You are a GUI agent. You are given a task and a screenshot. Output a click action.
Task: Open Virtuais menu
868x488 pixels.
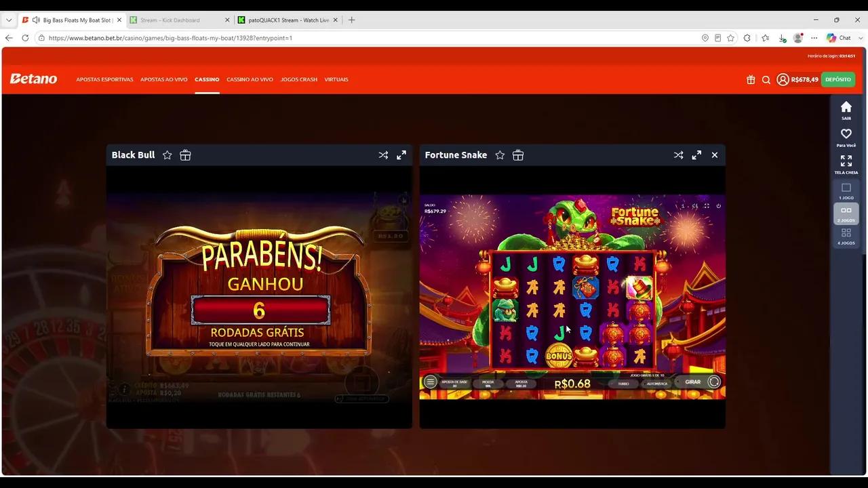click(336, 79)
